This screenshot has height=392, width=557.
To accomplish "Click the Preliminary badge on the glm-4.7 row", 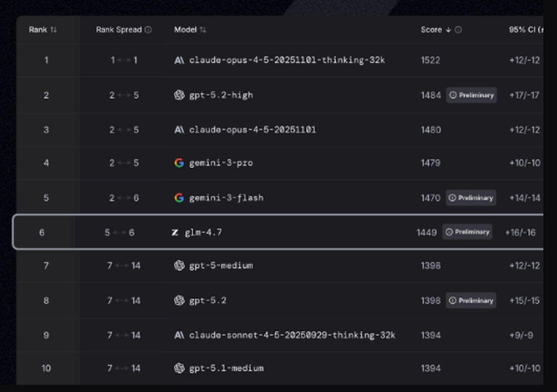I will point(467,232).
